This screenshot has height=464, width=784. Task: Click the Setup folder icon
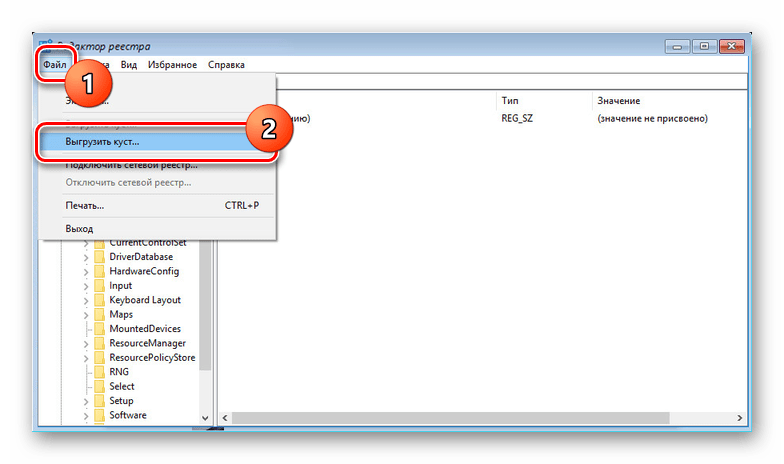click(x=100, y=401)
